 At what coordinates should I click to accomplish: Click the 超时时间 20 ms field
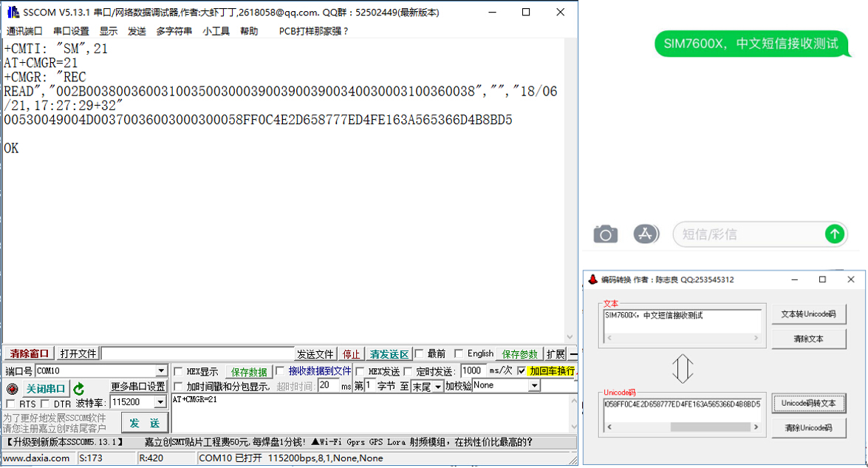328,385
